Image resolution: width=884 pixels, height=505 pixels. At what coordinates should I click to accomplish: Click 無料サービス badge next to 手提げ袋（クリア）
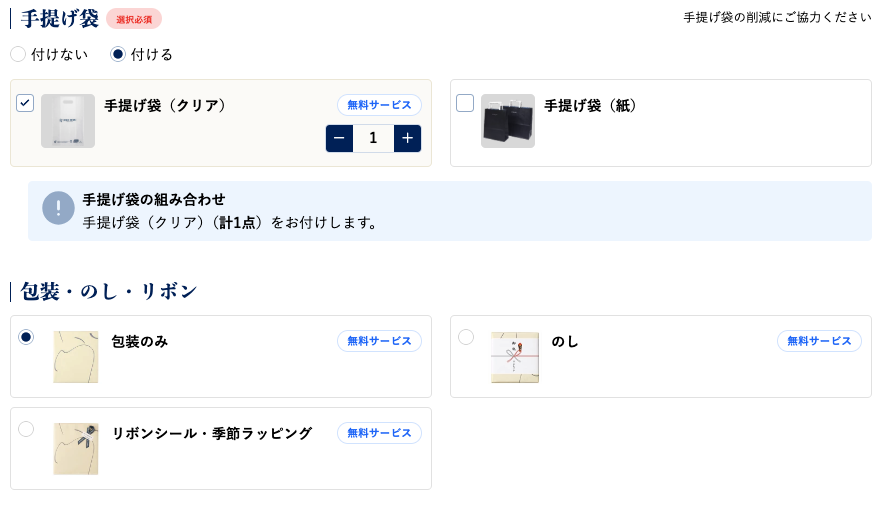[x=379, y=105]
